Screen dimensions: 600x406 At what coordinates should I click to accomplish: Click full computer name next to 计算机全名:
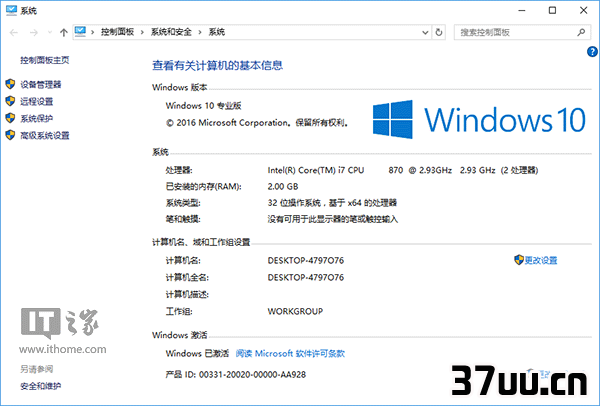coord(306,277)
